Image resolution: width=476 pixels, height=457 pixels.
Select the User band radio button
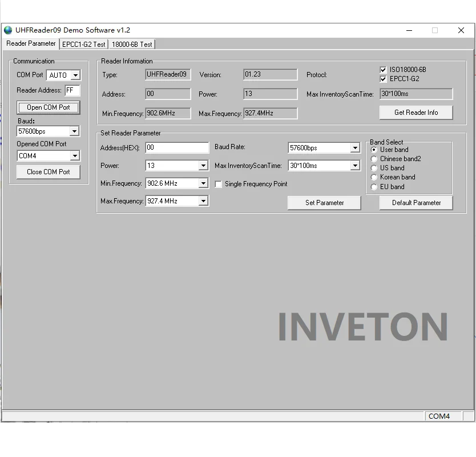point(374,150)
